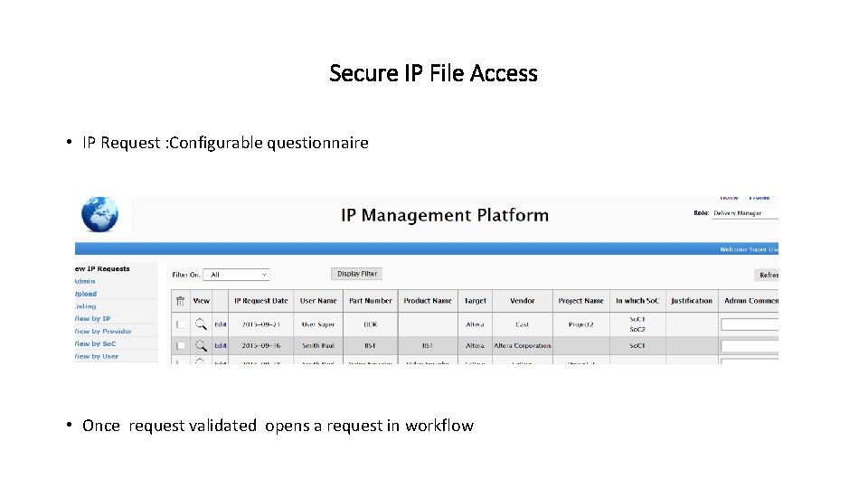Open the Filter On dropdown set to All
The height and width of the screenshot is (488, 868).
pos(236,275)
